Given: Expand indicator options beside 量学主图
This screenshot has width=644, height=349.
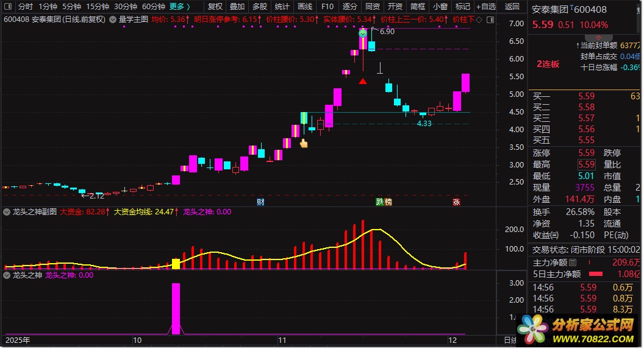Looking at the screenshot, I should point(113,19).
